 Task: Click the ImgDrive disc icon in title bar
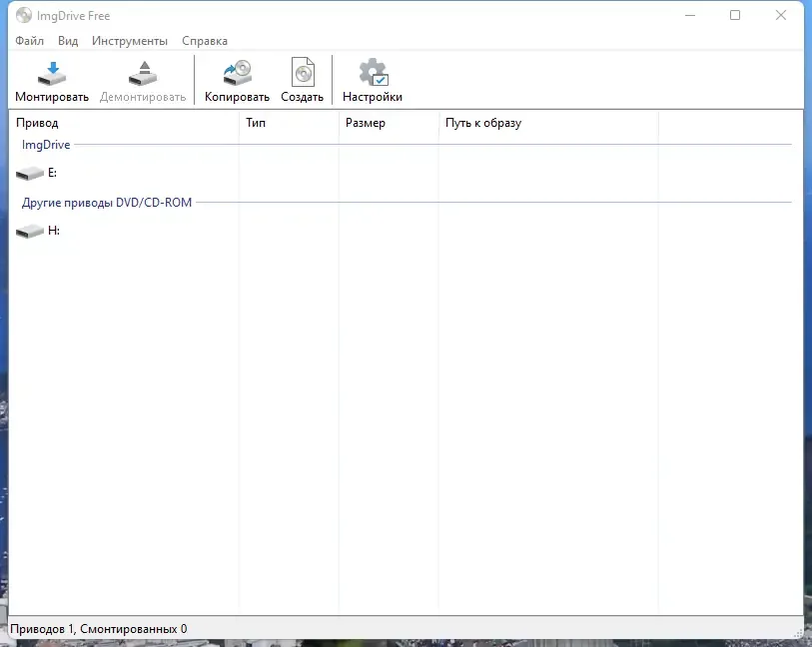click(x=24, y=16)
